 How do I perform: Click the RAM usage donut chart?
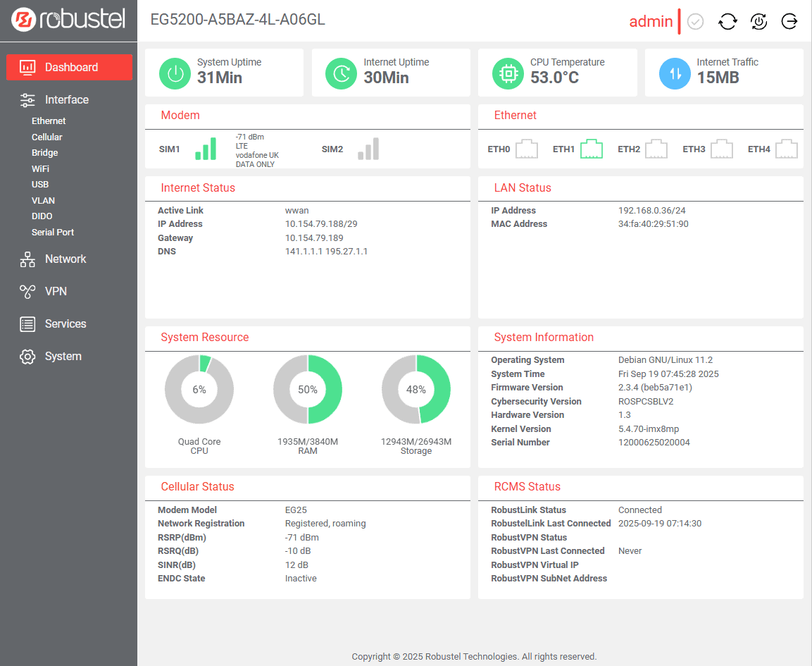308,390
